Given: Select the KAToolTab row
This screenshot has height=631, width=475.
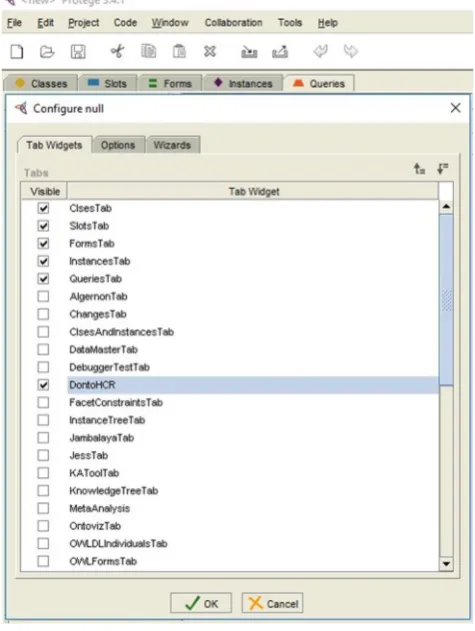Looking at the screenshot, I should [x=253, y=473].
